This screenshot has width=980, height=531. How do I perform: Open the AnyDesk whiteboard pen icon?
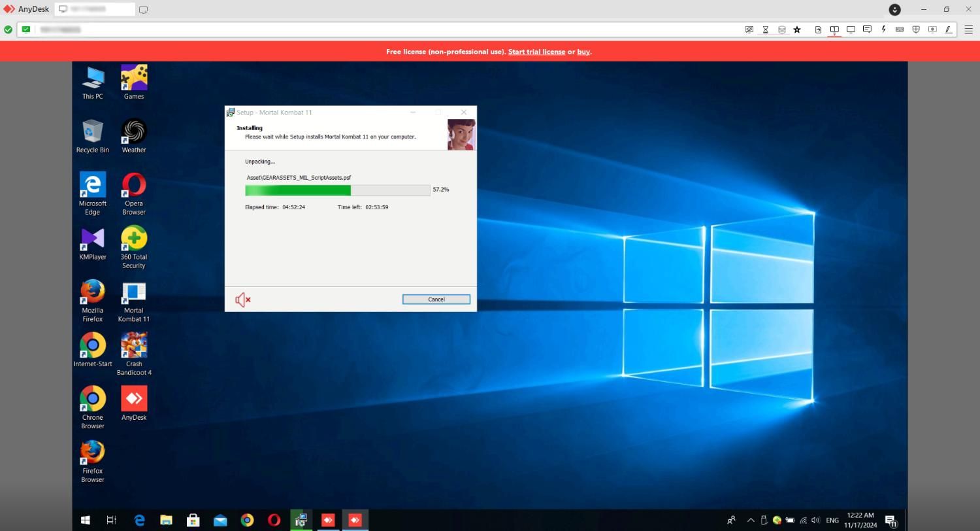949,29
